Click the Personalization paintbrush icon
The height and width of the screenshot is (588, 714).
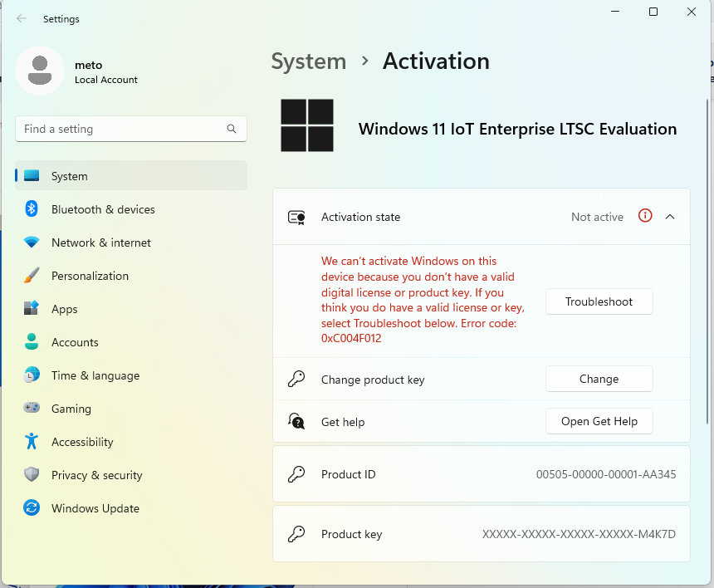(x=32, y=275)
